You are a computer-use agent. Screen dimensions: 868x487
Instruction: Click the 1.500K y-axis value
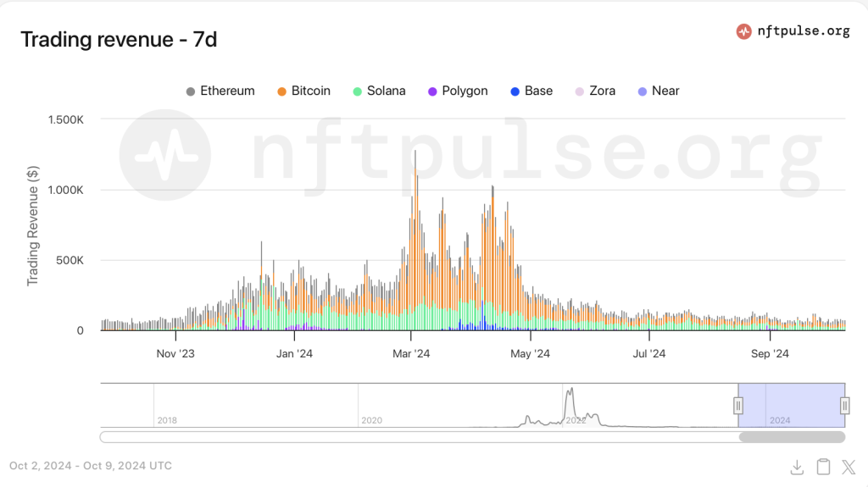point(66,119)
